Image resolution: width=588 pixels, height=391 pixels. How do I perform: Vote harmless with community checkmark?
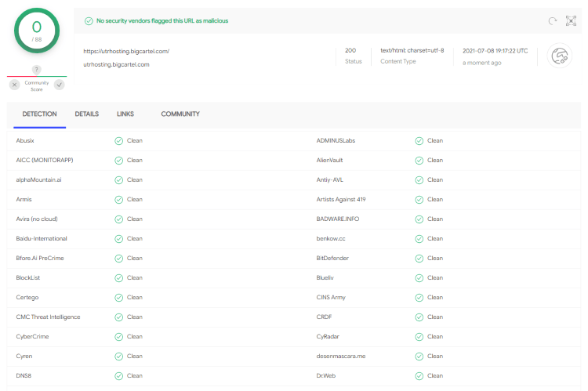[59, 85]
